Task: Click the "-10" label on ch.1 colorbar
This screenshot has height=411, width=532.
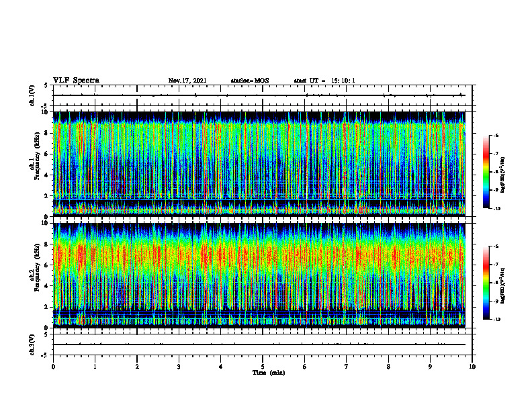Action: 496,209
